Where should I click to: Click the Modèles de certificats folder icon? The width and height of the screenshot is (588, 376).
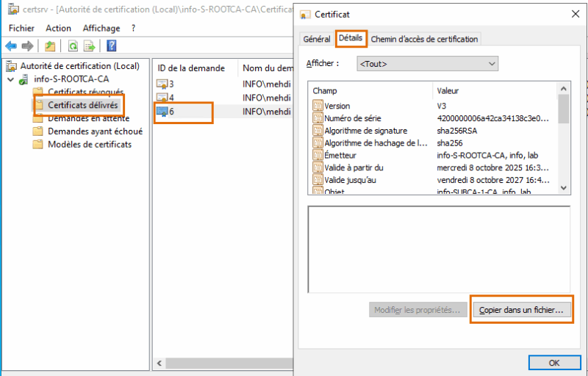37,145
